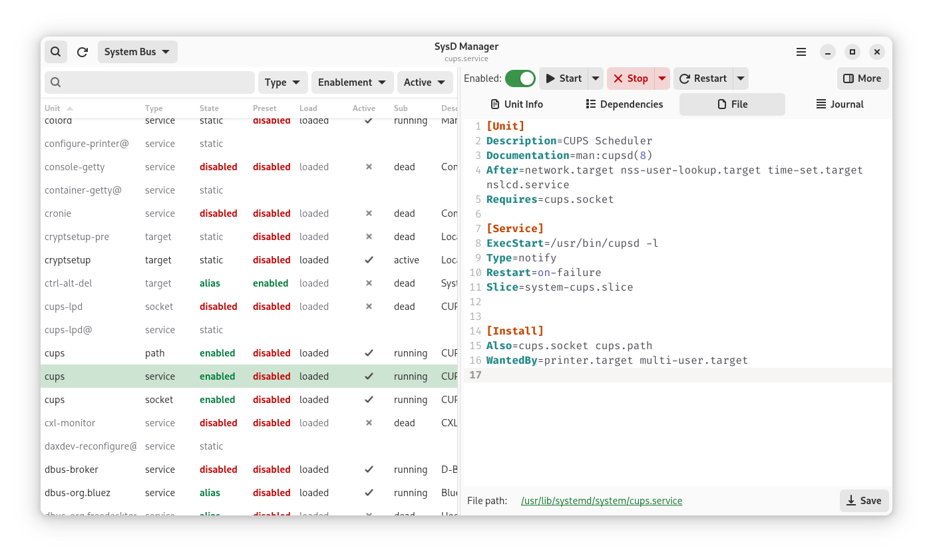
Task: Stop the cups service
Action: (630, 78)
